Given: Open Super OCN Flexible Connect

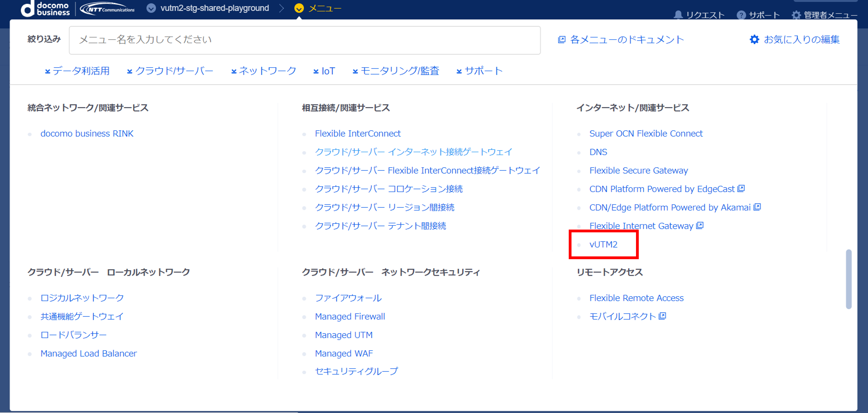Looking at the screenshot, I should click(x=646, y=133).
